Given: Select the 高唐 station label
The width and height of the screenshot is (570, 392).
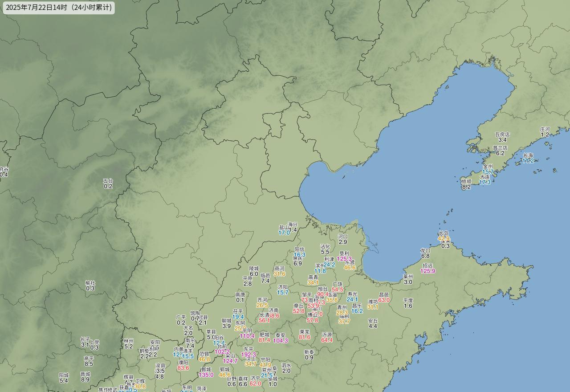Looking at the screenshot, I should pos(240,294).
